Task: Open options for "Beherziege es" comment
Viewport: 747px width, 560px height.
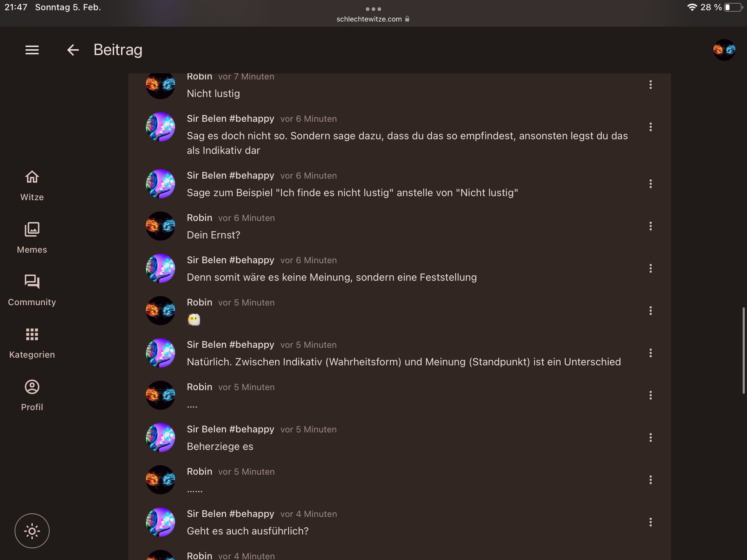Action: [x=651, y=437]
